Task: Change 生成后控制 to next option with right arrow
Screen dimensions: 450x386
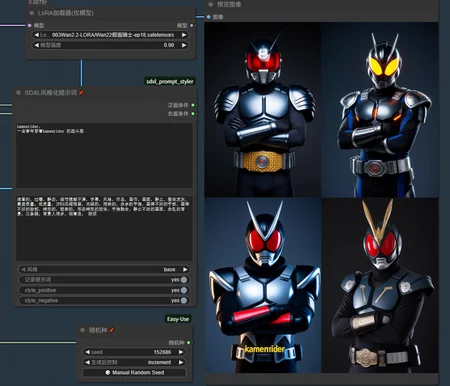Action: click(x=181, y=362)
